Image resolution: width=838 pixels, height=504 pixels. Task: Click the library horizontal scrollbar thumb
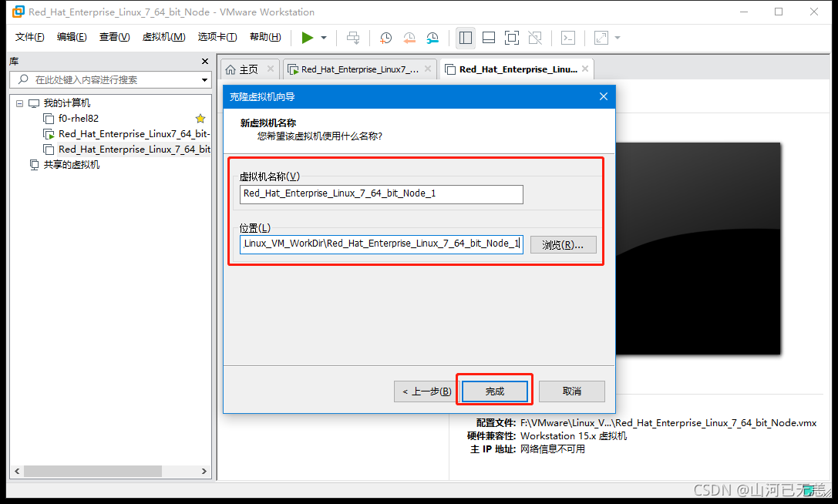pos(93,472)
